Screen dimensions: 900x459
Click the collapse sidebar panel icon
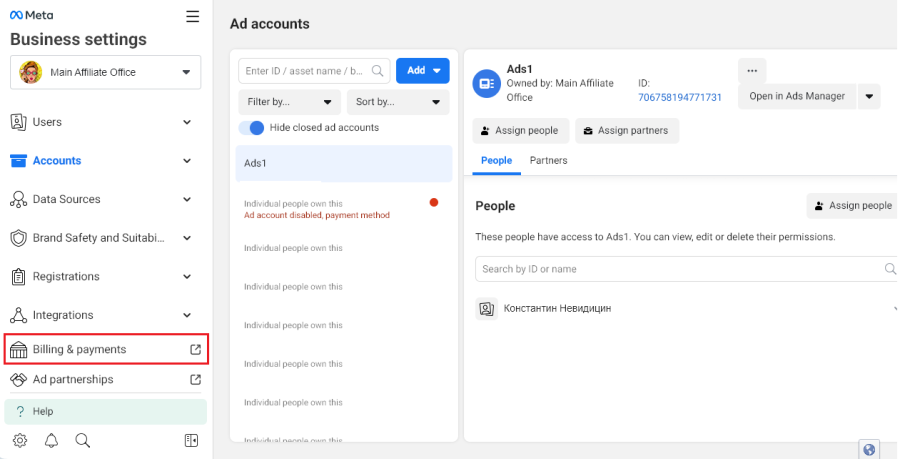(192, 441)
